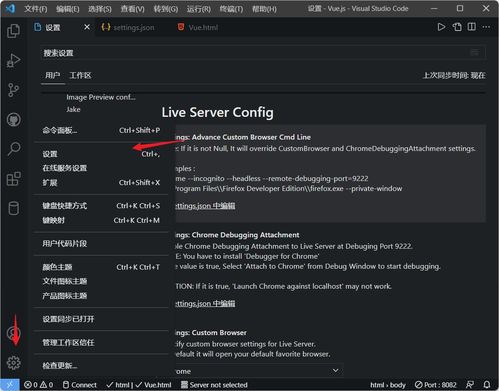Select Image Preview conf... in settings tree
Image resolution: width=499 pixels, height=391 pixels.
[x=101, y=97]
